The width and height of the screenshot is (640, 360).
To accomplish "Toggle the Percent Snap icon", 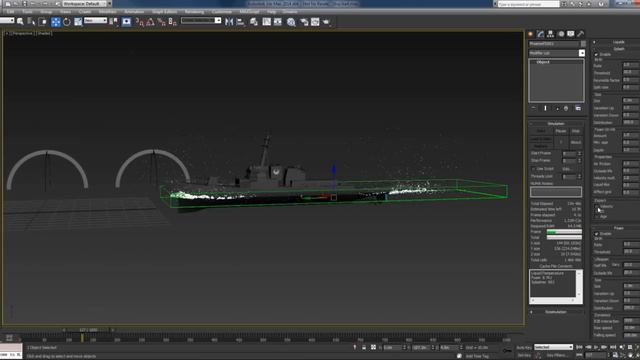I will [162, 22].
